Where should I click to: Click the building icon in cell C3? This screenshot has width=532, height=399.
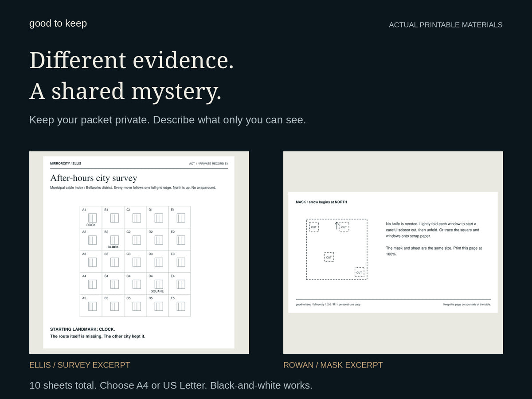pos(137,262)
